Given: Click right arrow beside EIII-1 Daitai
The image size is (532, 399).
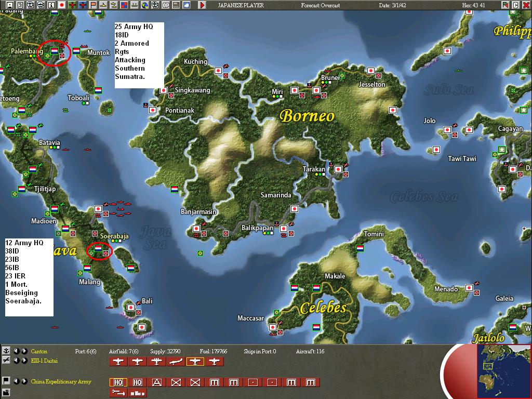Looking at the screenshot, I should pos(24,361).
